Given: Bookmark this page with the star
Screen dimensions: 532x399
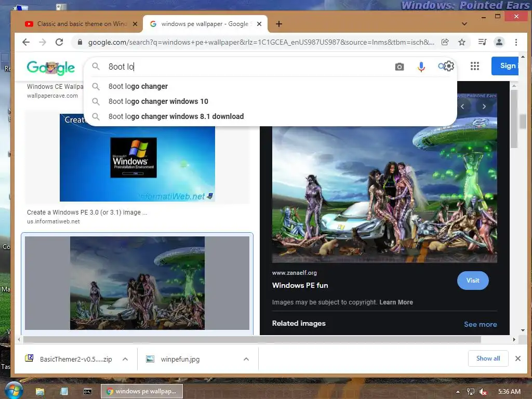Looking at the screenshot, I should tap(462, 42).
